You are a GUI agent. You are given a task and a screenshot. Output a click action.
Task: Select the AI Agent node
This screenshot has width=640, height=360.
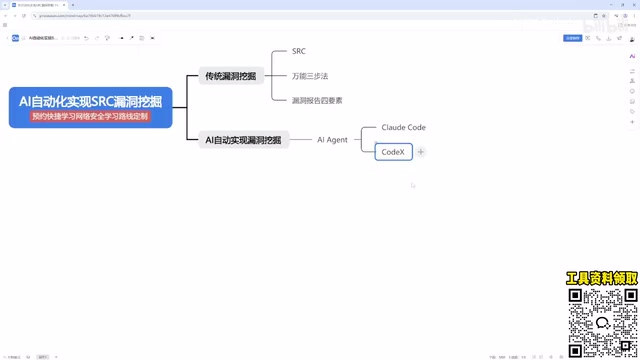332,140
